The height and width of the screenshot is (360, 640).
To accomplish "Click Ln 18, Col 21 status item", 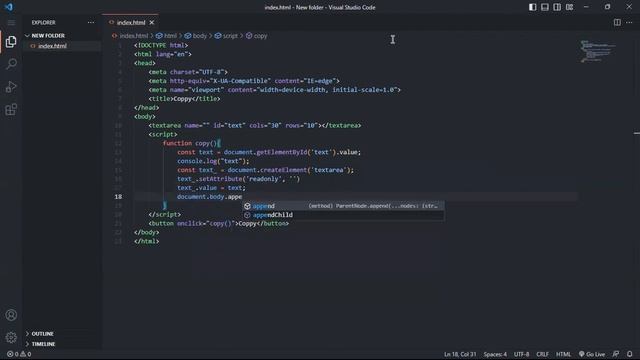I will [x=460, y=354].
